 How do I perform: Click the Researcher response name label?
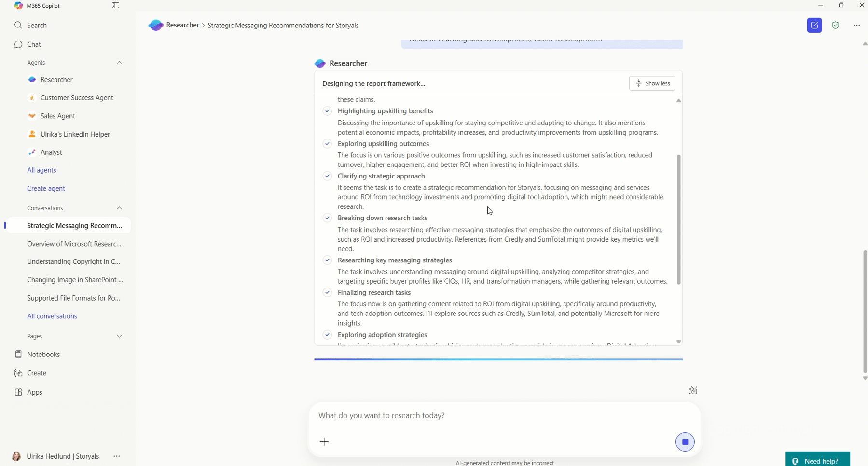coord(348,64)
